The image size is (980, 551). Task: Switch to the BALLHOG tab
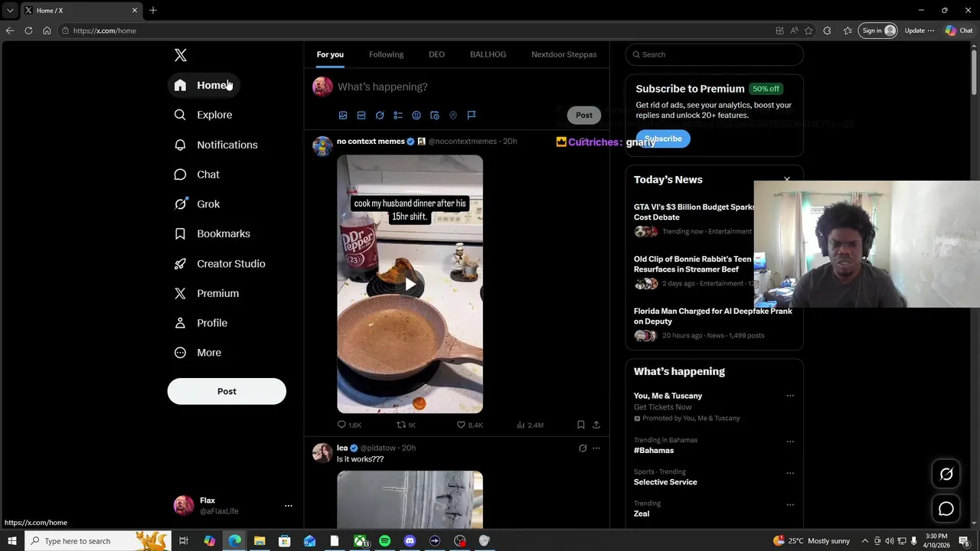pos(488,54)
